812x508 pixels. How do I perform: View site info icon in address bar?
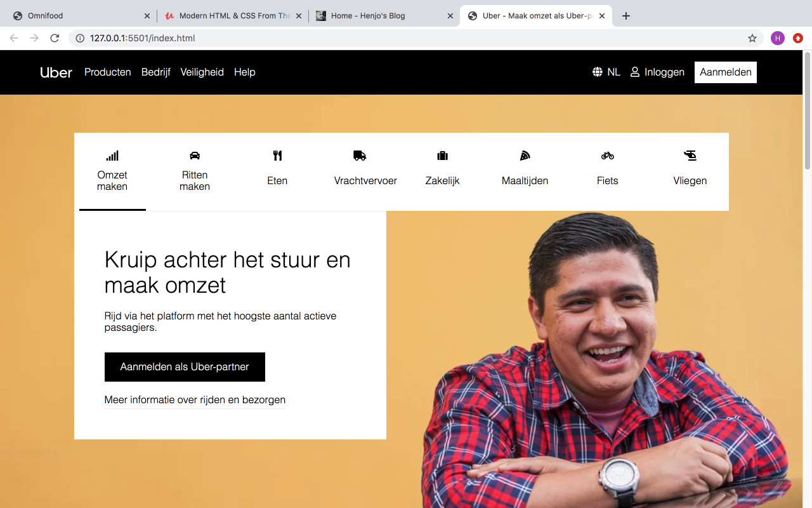coord(80,38)
